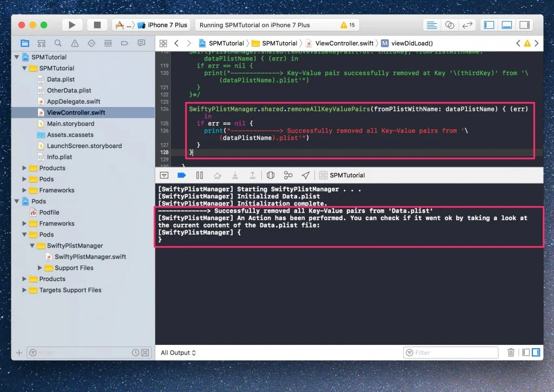Run the app with the Play button
The width and height of the screenshot is (554, 392).
[72, 25]
